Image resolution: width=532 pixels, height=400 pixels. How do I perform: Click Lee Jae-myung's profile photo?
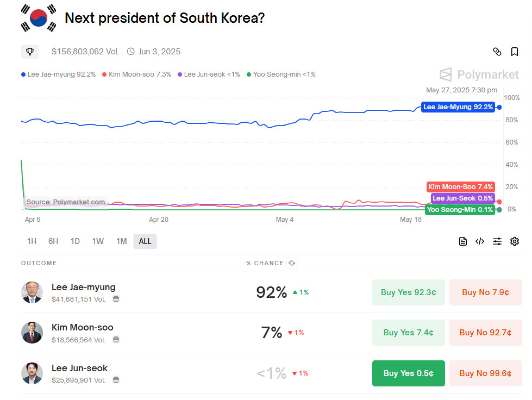(32, 292)
